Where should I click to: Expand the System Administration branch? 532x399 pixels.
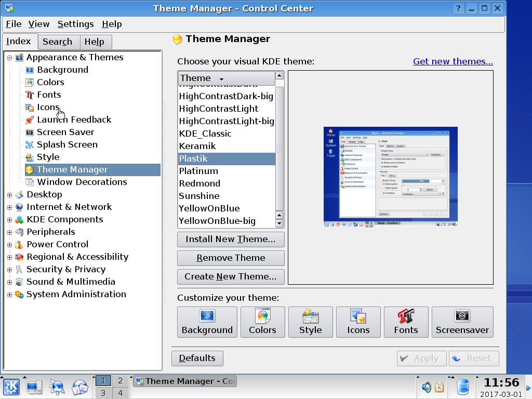[9, 295]
